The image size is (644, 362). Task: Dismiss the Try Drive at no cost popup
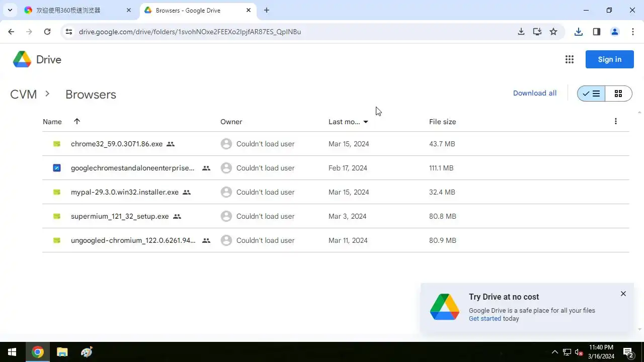(623, 294)
